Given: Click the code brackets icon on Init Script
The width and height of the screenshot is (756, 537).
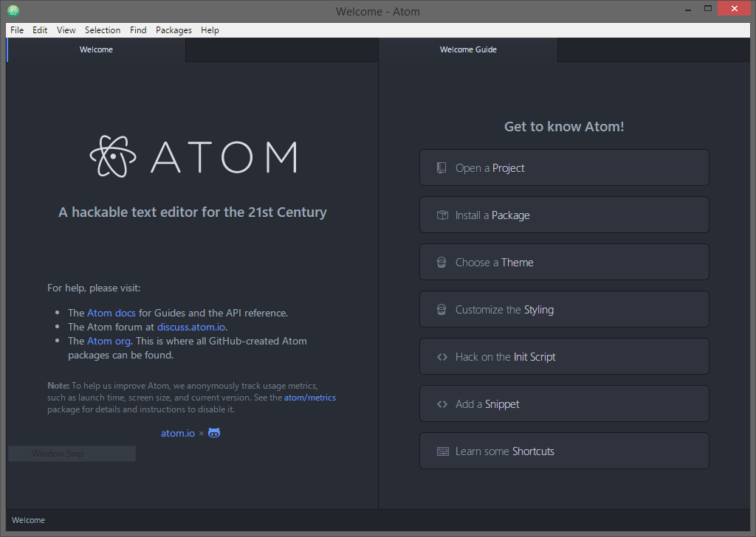Looking at the screenshot, I should [x=441, y=356].
